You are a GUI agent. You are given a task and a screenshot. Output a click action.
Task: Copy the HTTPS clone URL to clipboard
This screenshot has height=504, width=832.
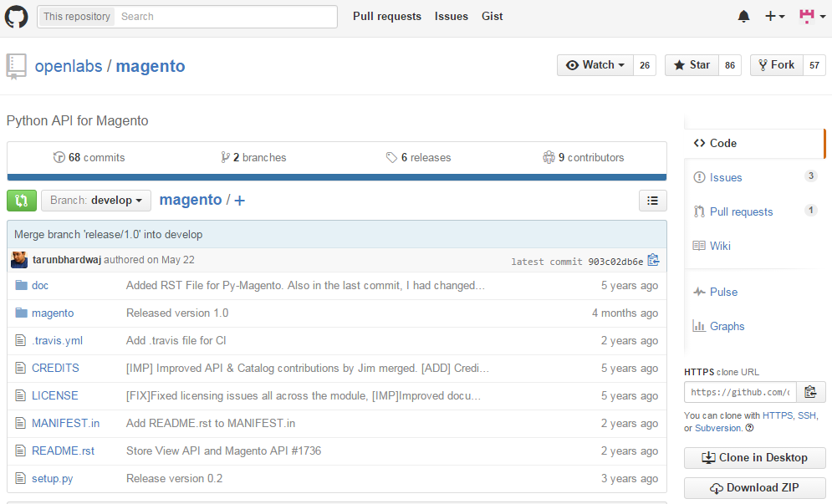coord(811,392)
